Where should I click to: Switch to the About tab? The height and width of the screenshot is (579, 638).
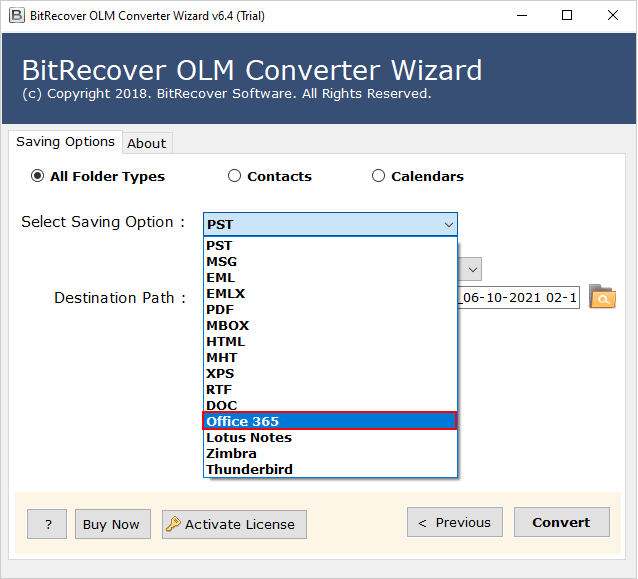(x=146, y=143)
